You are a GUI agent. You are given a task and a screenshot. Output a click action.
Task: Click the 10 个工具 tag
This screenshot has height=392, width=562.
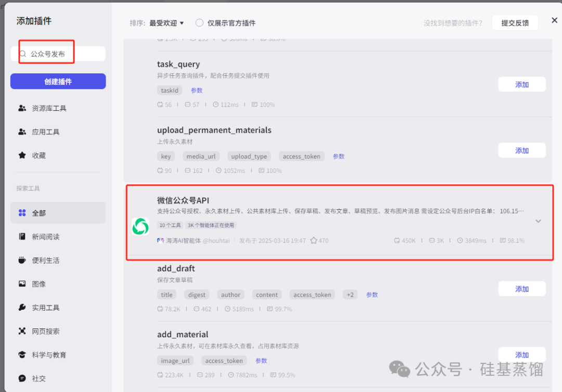[170, 225]
